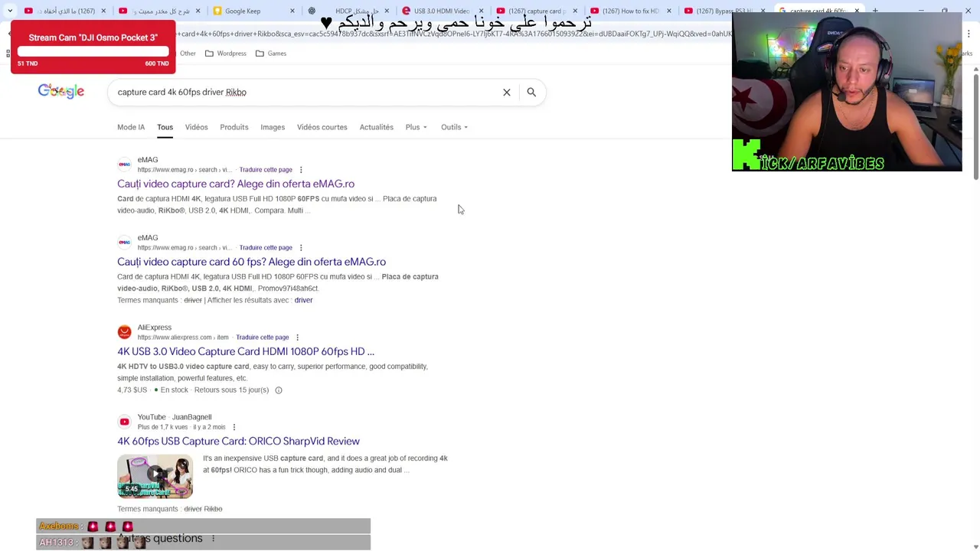
Task: Click eMAG favicon of first result
Action: click(124, 165)
